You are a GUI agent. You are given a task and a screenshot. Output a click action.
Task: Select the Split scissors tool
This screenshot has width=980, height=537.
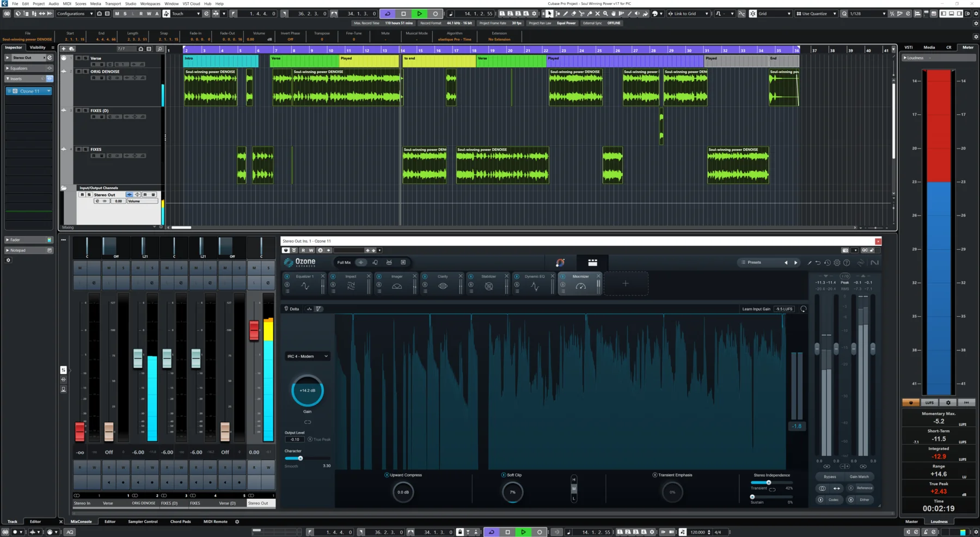click(x=581, y=14)
